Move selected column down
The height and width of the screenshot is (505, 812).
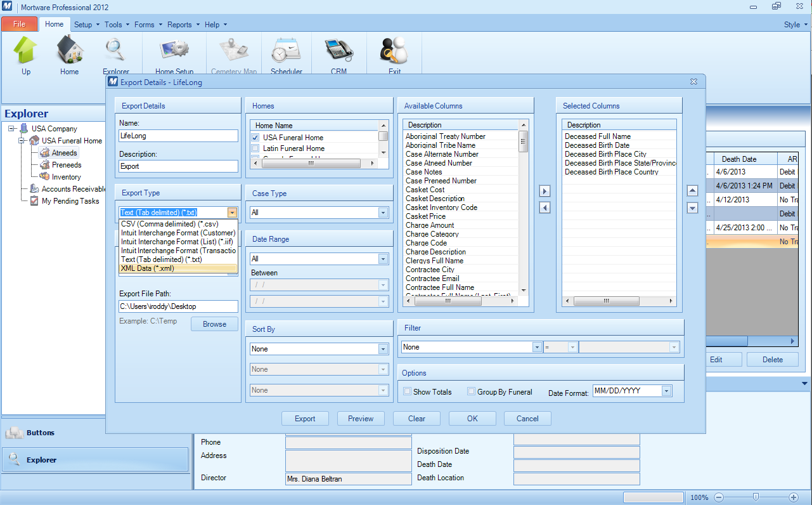(693, 207)
